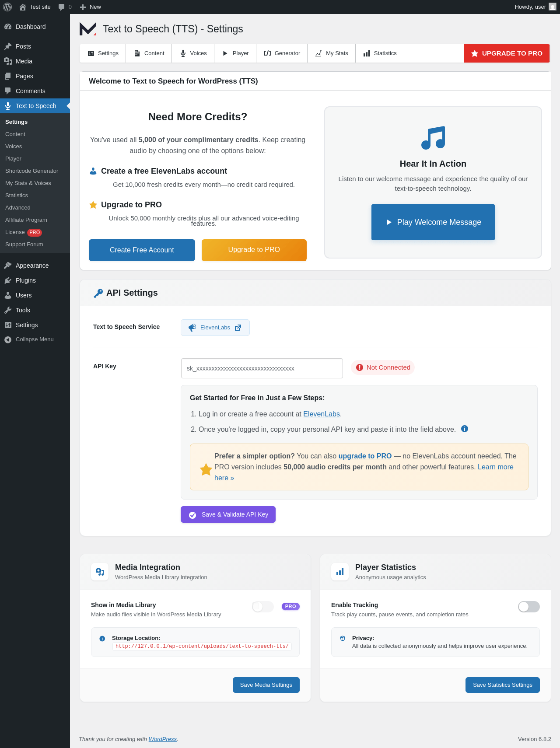This screenshot has height=748, width=560.
Task: Click the Privacy shield icon
Action: coord(343,639)
